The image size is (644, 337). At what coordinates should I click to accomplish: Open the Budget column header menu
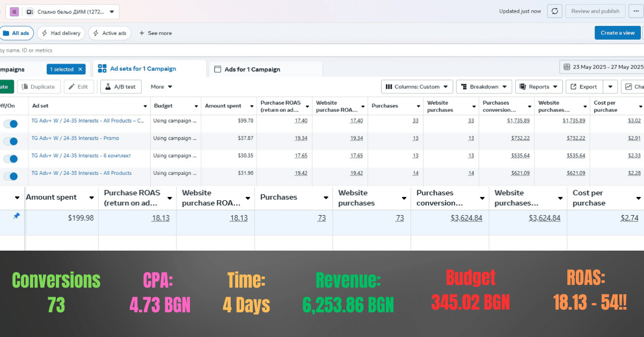click(195, 106)
